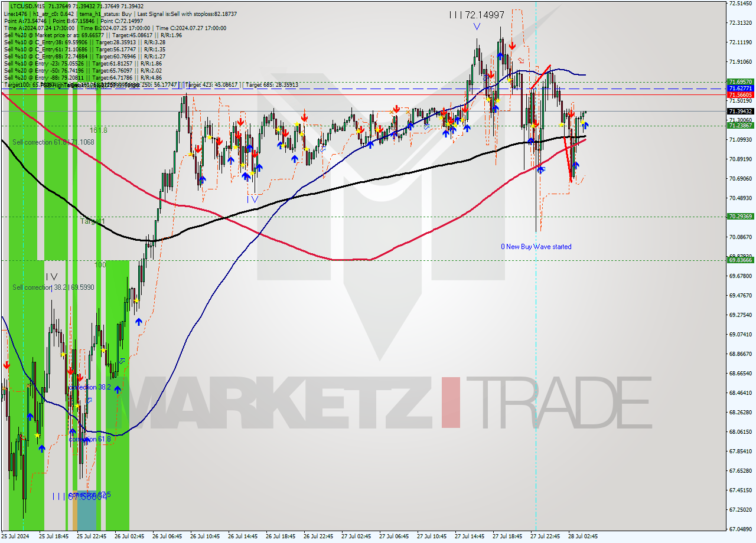This screenshot has height=543, width=756.
Task: Click the black 71.39432 current price tag
Action: pyautogui.click(x=740, y=111)
